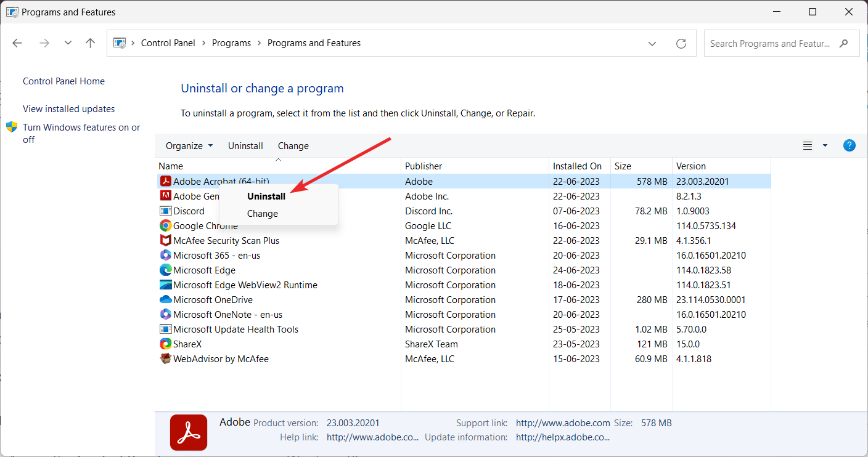Expand the address bar history dropdown
The width and height of the screenshot is (868, 457).
[x=652, y=43]
